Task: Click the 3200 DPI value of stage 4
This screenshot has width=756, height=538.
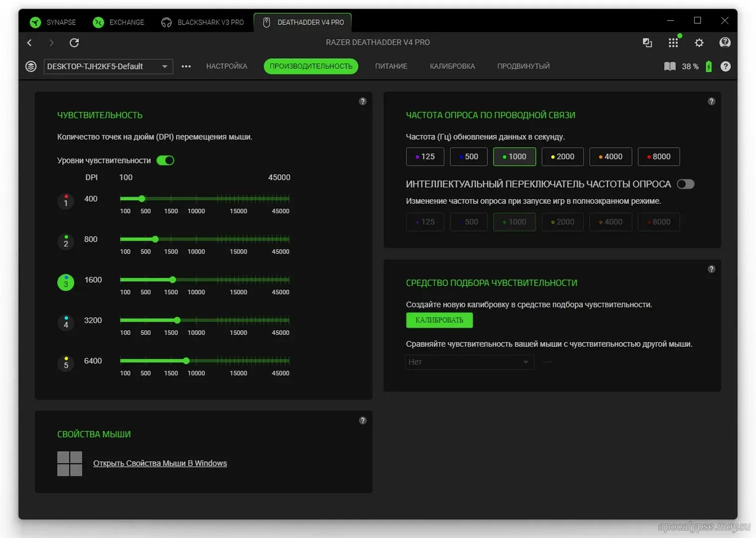Action: click(x=93, y=320)
